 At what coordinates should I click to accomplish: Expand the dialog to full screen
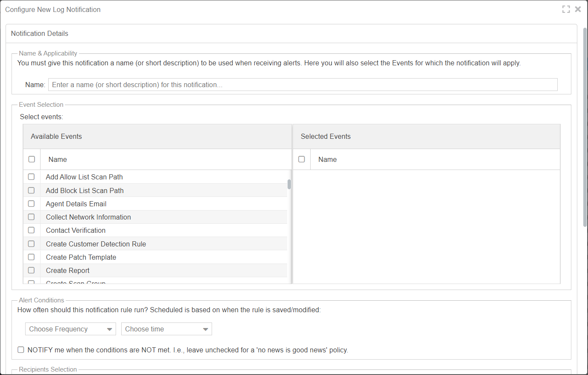pos(566,9)
